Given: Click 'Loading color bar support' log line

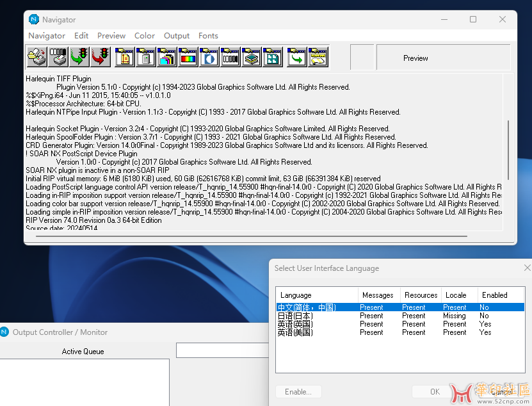Looking at the screenshot, I should [262, 204].
